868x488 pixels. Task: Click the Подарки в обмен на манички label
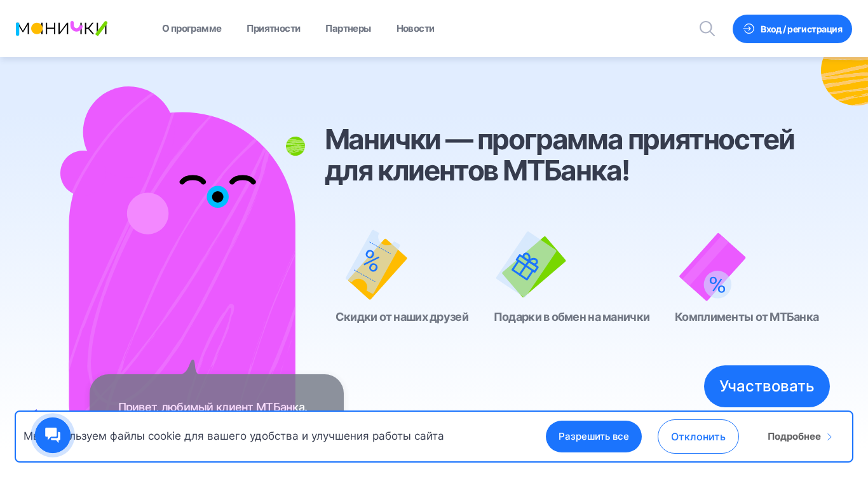[x=572, y=316]
